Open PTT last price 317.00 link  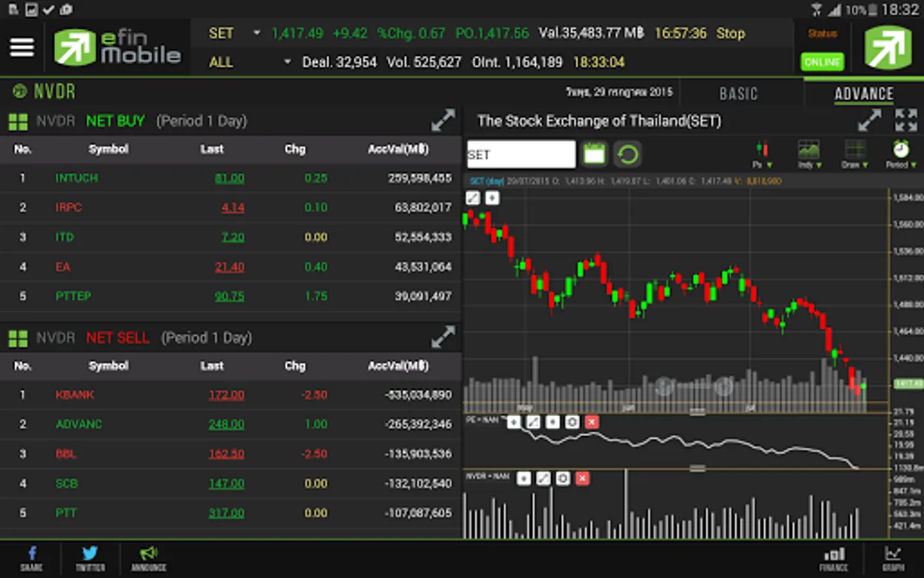pos(227,512)
